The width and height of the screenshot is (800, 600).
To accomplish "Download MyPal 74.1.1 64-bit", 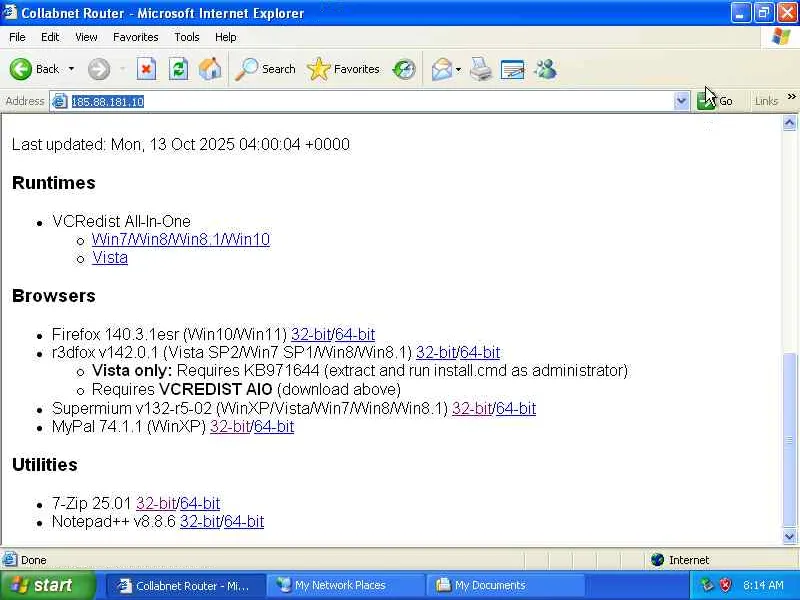I will tap(274, 427).
